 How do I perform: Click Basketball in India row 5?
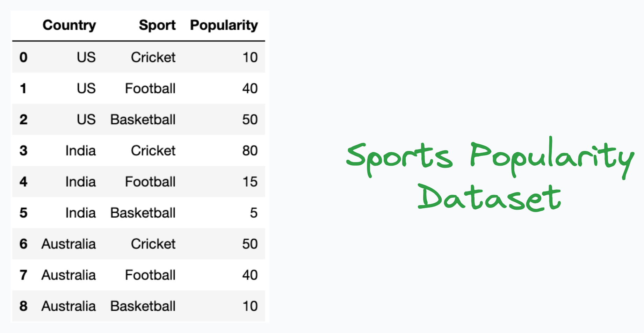click(x=143, y=213)
